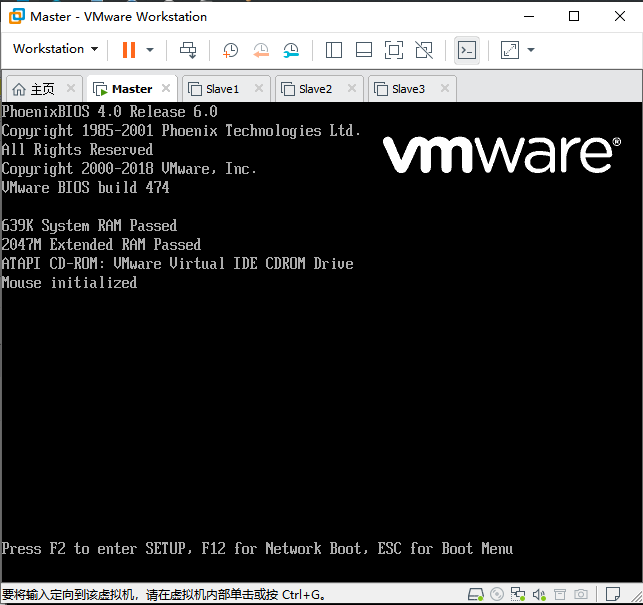
Task: Switch to Unity mode icon
Action: click(x=424, y=50)
